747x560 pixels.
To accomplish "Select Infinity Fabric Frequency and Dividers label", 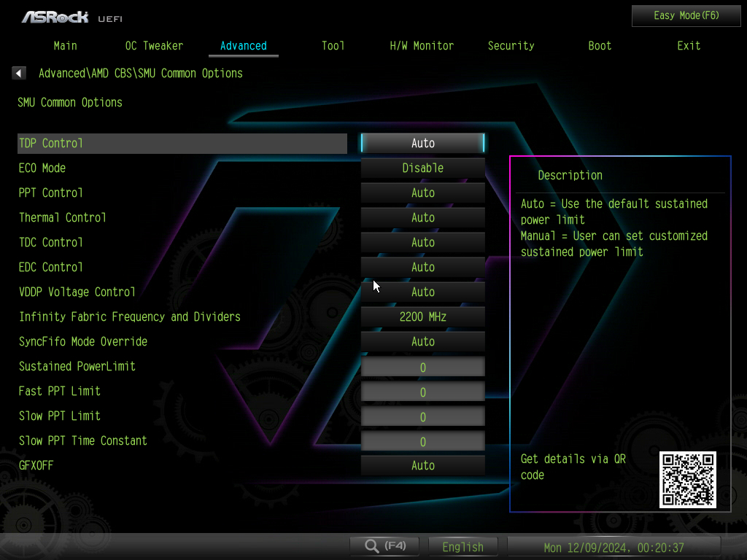I will tap(130, 316).
